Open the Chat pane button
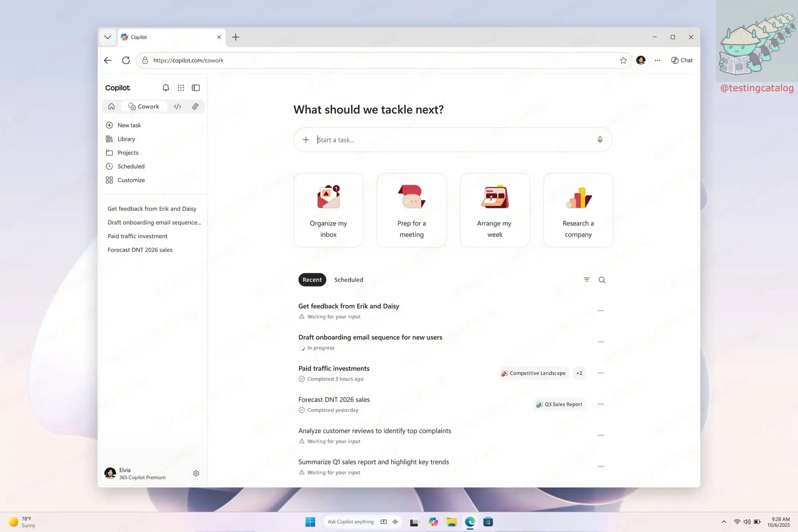Screen dimensions: 798x532 tap(682, 60)
